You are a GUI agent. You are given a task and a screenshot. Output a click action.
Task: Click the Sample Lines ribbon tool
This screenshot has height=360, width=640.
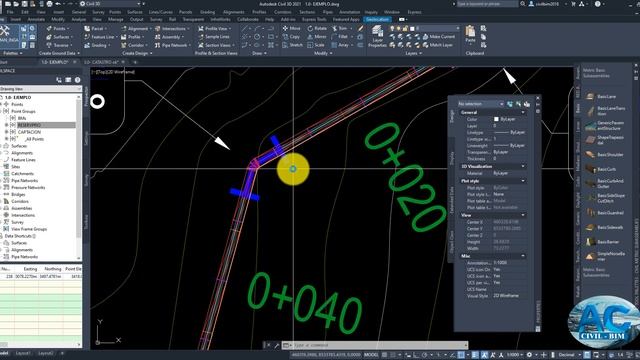coord(214,37)
